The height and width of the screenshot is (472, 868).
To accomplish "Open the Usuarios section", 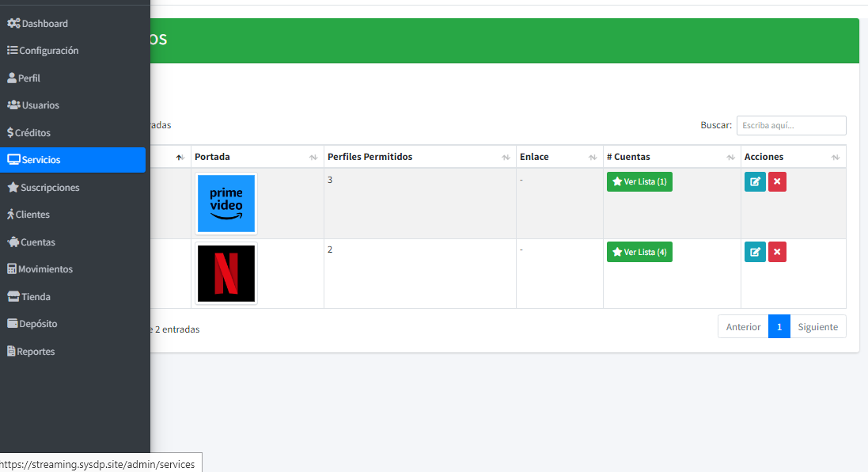I will click(x=73, y=105).
